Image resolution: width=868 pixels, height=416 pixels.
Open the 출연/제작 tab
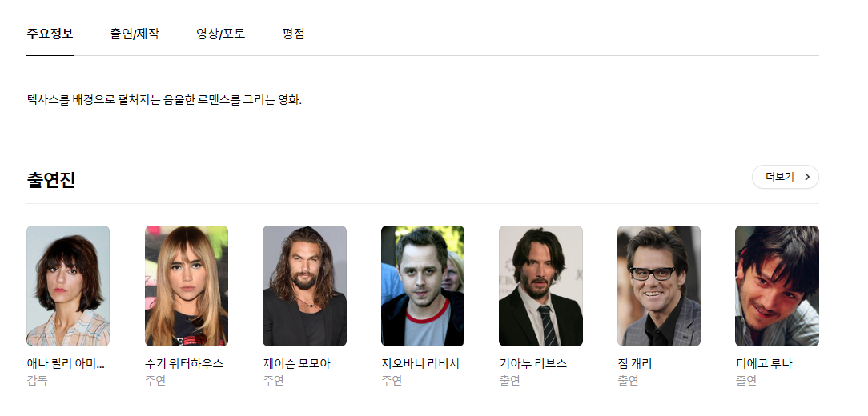pos(135,34)
